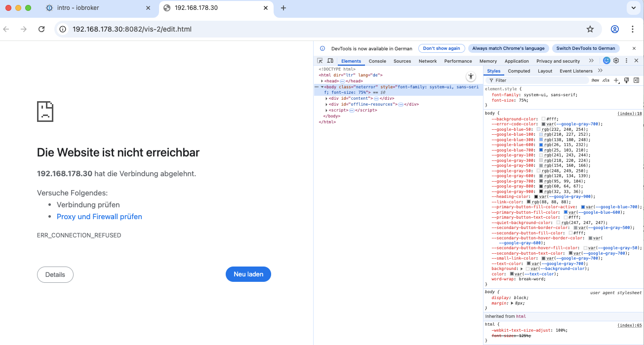Show more Styles sidebar tabs chevron
This screenshot has width=644, height=345.
pos(600,71)
